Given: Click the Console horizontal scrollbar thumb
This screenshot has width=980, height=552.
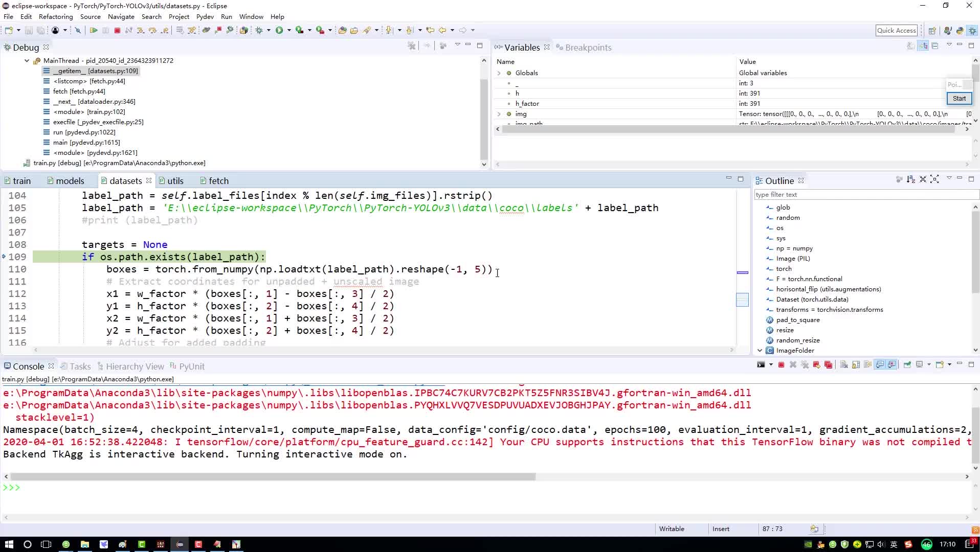Looking at the screenshot, I should [273, 476].
